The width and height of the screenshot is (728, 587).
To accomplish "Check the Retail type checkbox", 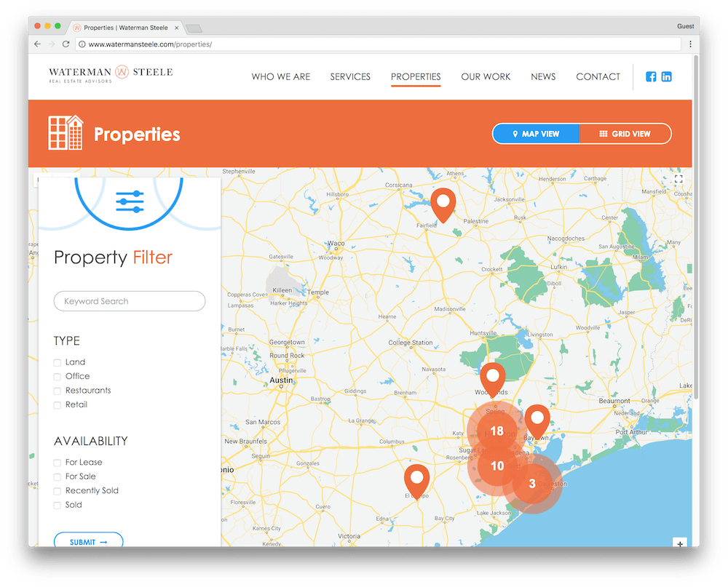I will click(x=57, y=405).
